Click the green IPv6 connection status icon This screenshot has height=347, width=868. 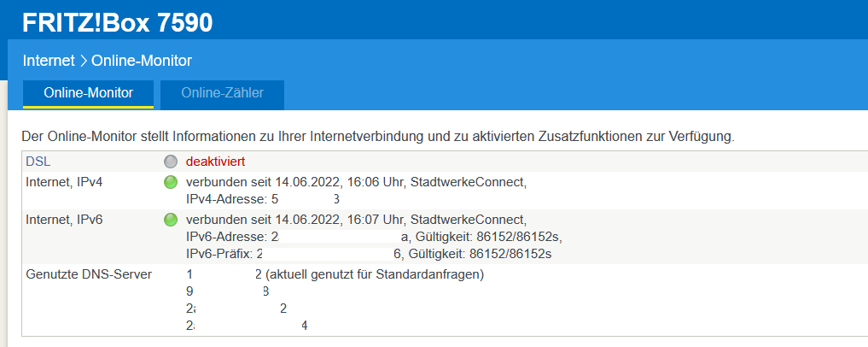tap(171, 220)
